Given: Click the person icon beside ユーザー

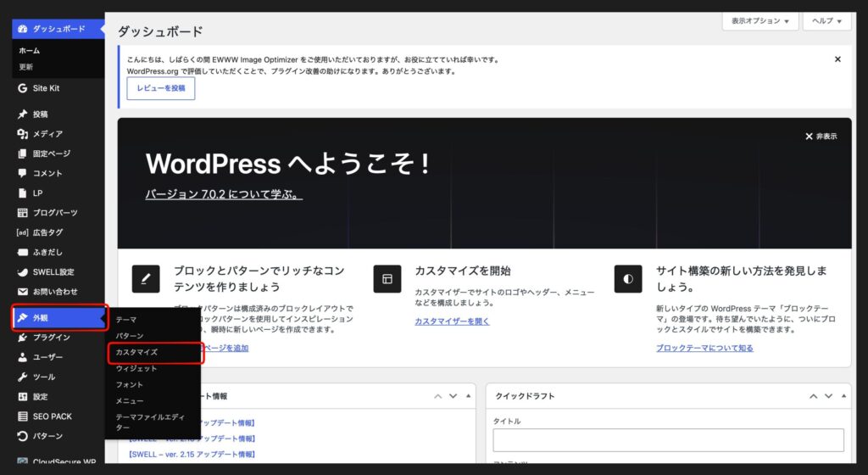Looking at the screenshot, I should [x=23, y=357].
